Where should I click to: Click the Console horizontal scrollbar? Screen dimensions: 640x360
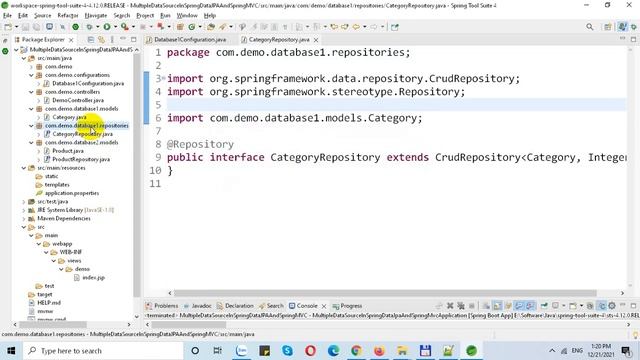coord(189,324)
